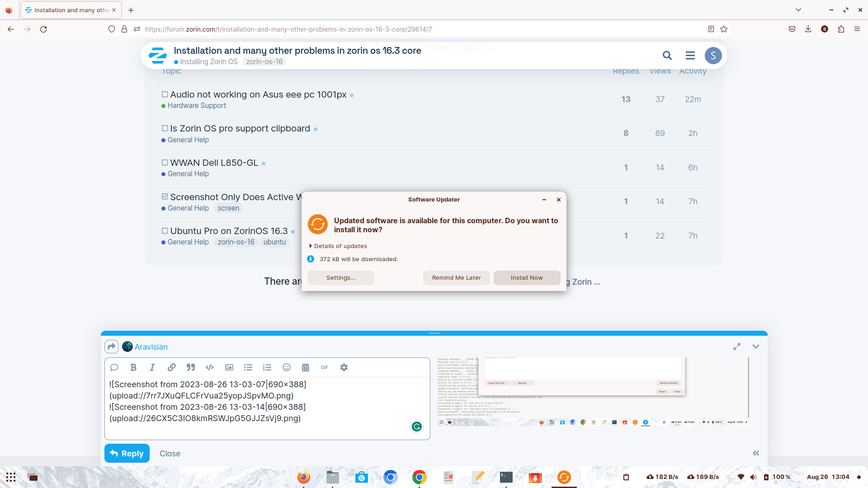Expand Details of updates
Screen dimensions: 868x488
point(338,246)
